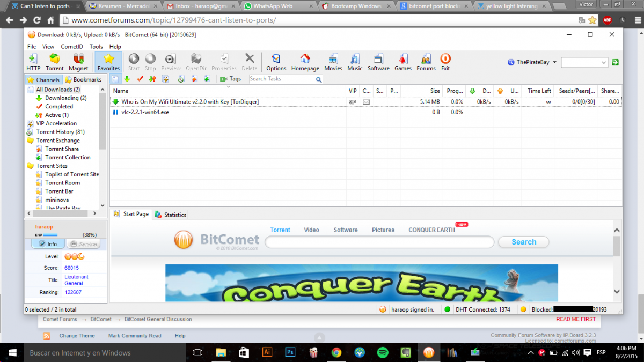
Task: Click the Start task toolbar icon
Action: pyautogui.click(x=134, y=62)
